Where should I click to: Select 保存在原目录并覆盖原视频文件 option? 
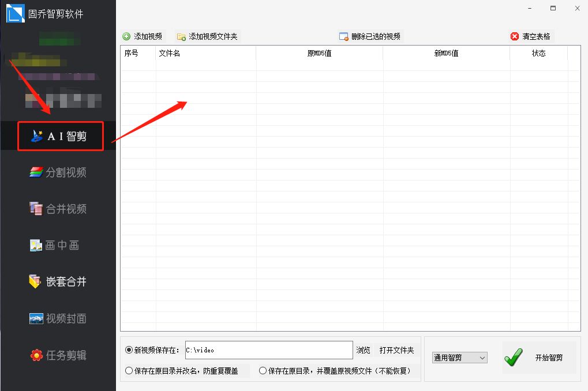point(263,370)
